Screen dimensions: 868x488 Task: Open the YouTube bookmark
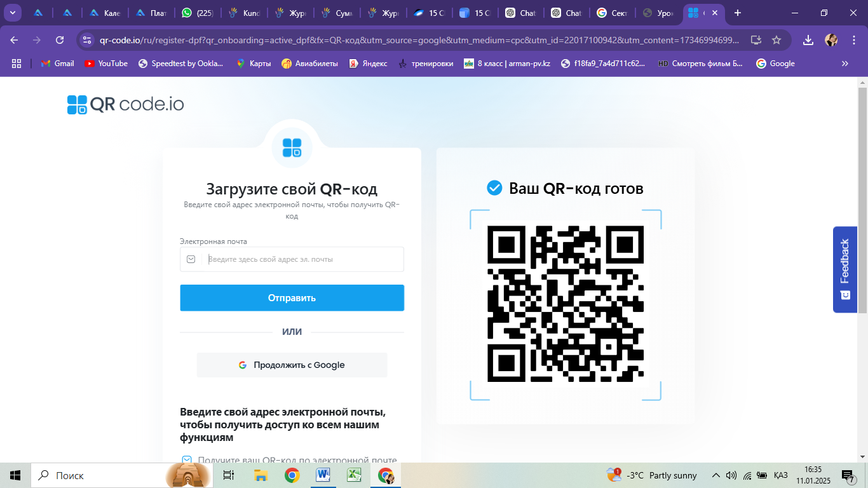(106, 64)
